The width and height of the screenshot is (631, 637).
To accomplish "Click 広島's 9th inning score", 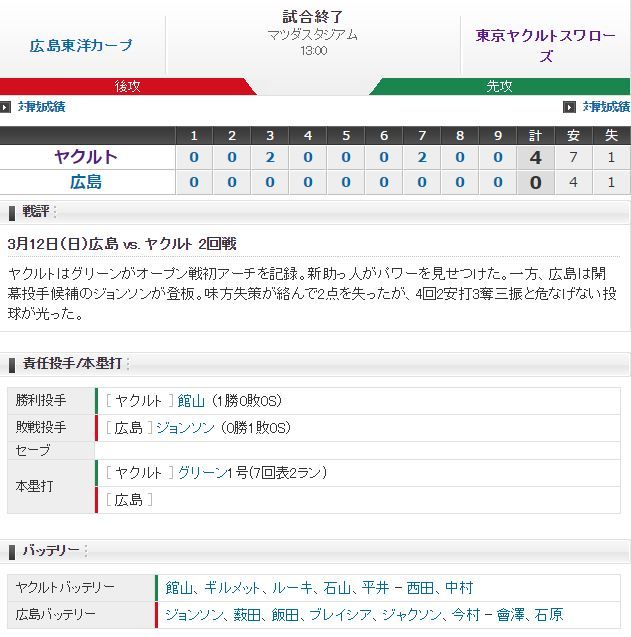I will [x=498, y=182].
